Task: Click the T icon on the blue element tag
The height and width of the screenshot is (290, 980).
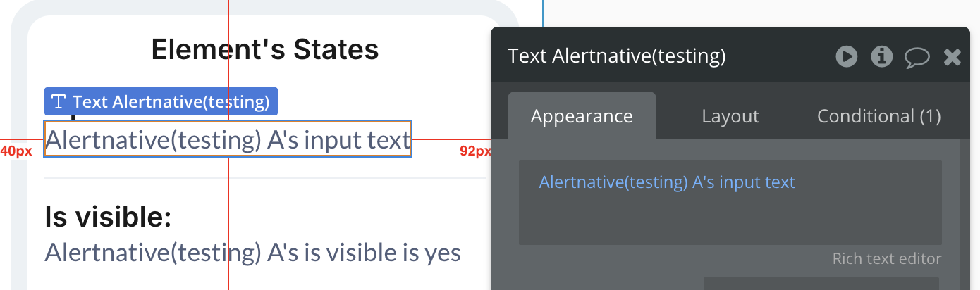Action: coord(59,102)
